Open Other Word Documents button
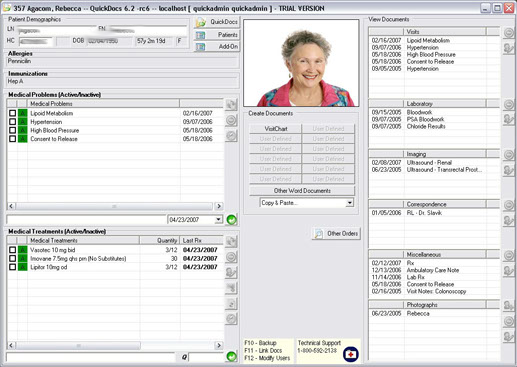Viewport: 517px width, 367px height. coord(302,191)
